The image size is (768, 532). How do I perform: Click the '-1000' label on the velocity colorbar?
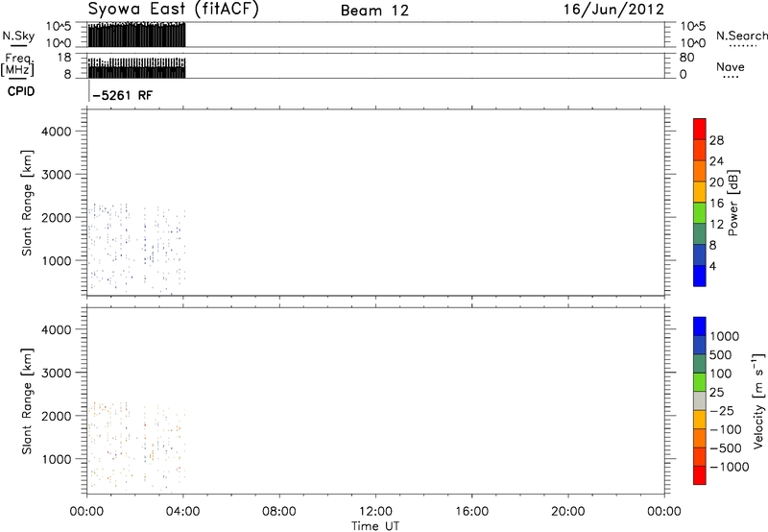click(729, 467)
